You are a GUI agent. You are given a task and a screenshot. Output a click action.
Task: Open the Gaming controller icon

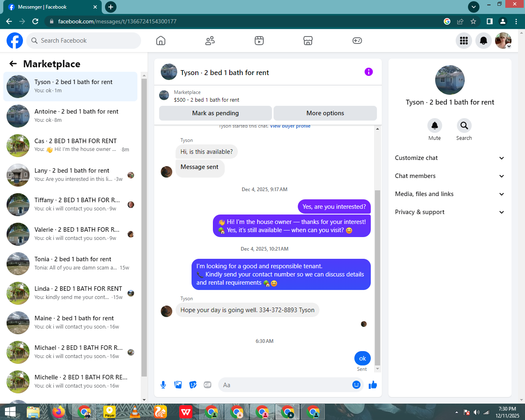tap(357, 41)
